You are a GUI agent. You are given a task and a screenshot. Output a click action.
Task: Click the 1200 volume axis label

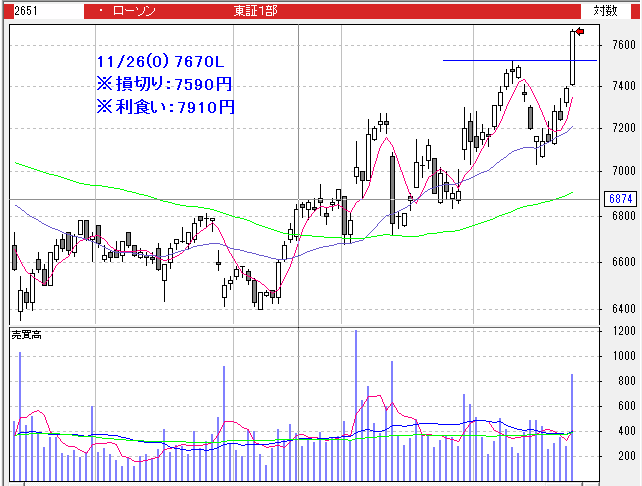(623, 331)
